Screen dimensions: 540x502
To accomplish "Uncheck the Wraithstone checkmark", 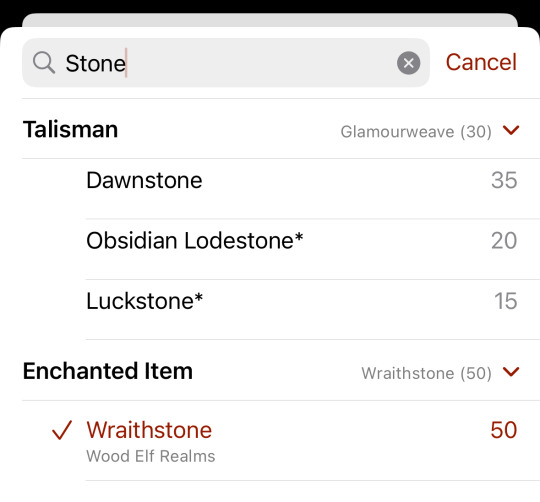I will (x=62, y=430).
